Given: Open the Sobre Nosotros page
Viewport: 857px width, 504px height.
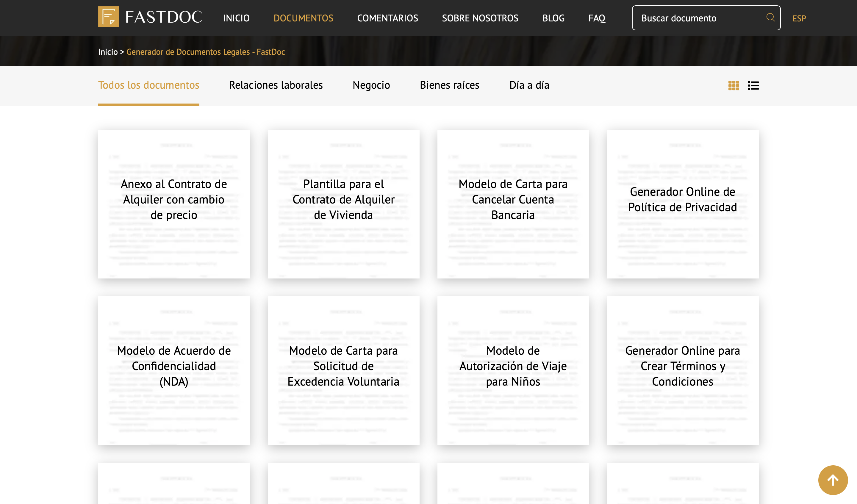Looking at the screenshot, I should 480,18.
